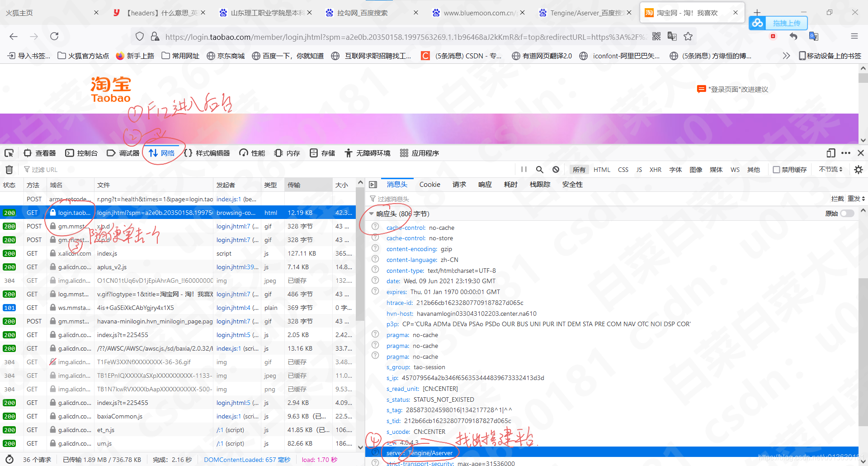Image resolution: width=868 pixels, height=466 pixels.
Task: Select the x.alicdn.com index.js request row
Action: [178, 253]
